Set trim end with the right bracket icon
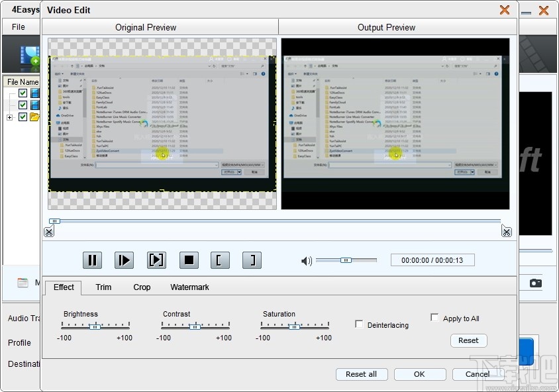The width and height of the screenshot is (559, 392). [x=252, y=260]
